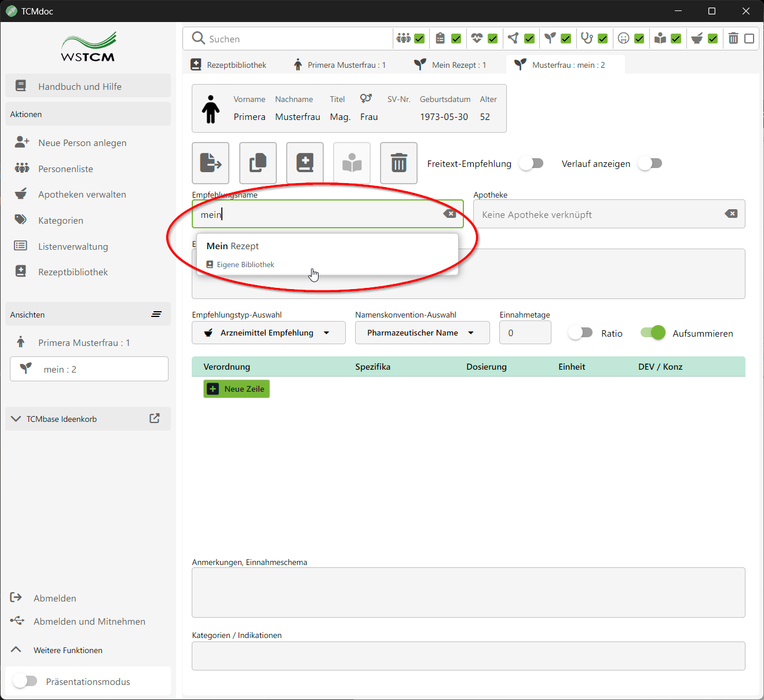This screenshot has width=764, height=700.
Task: Collapse the TCMbase Ideenkorb section
Action: [x=16, y=418]
